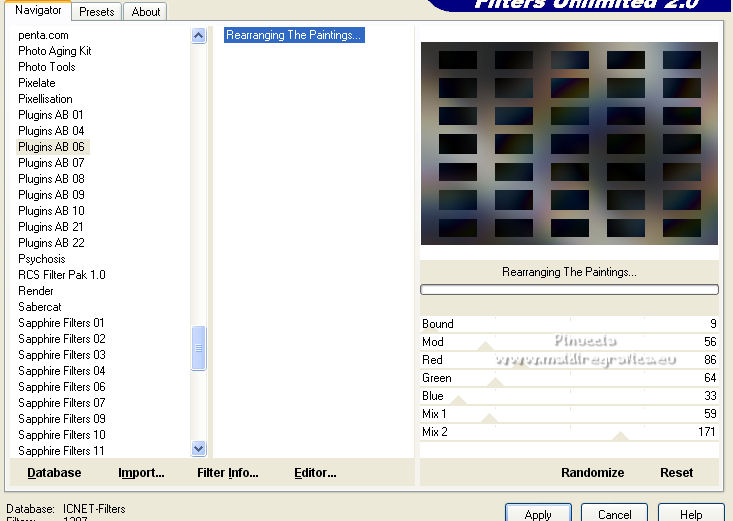Select Rearranging The Paintings filter

click(x=294, y=35)
